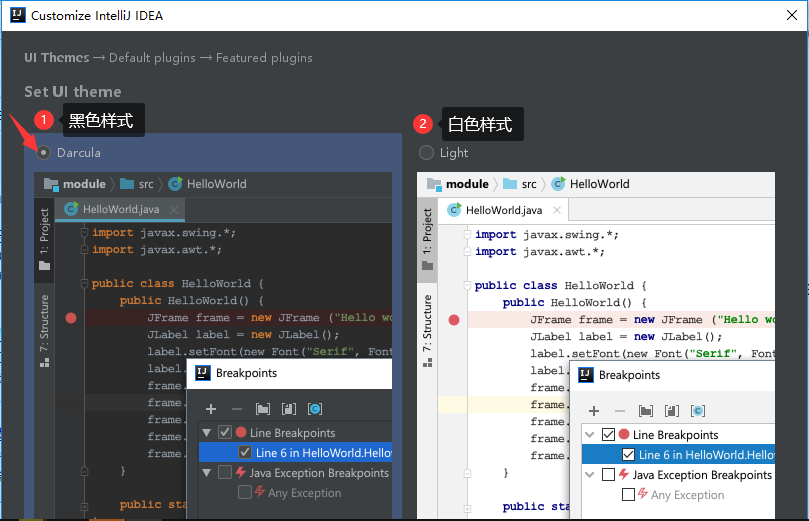Open the 1: Project tool tab in the Darcula preview
The image size is (809, 521).
44,239
